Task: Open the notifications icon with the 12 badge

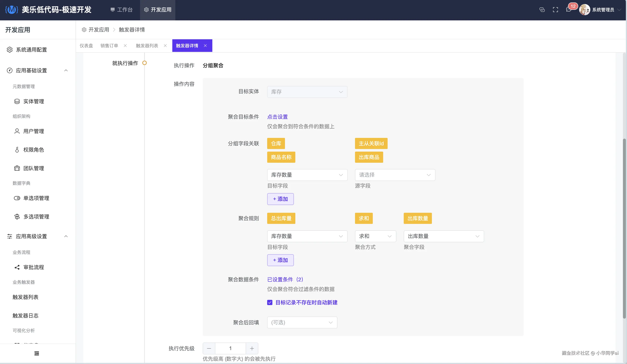Action: (569, 10)
